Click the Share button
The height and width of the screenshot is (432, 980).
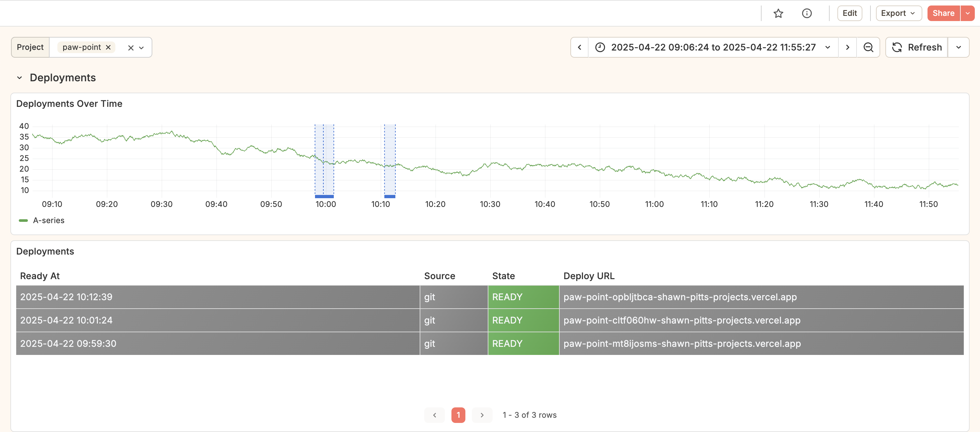click(x=943, y=14)
